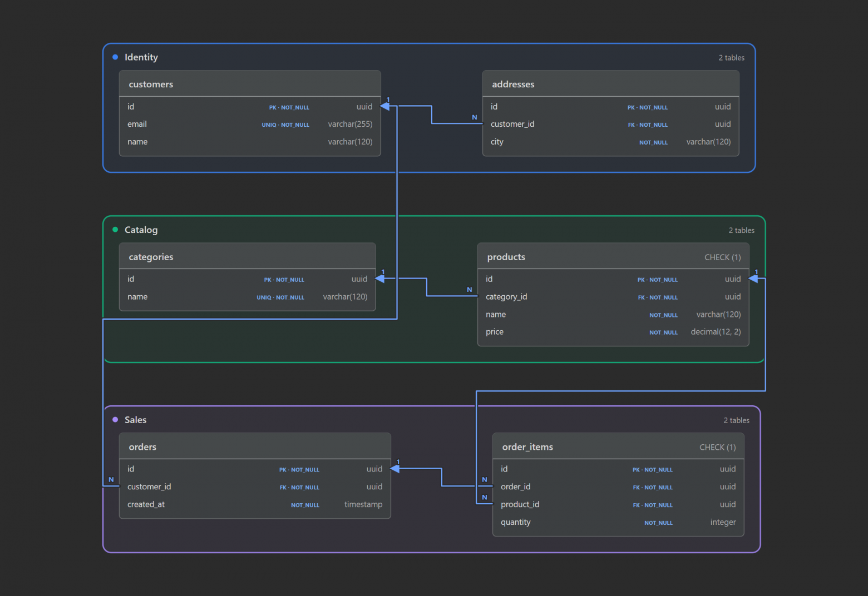Click the Identity group's 2 tables label

point(731,58)
